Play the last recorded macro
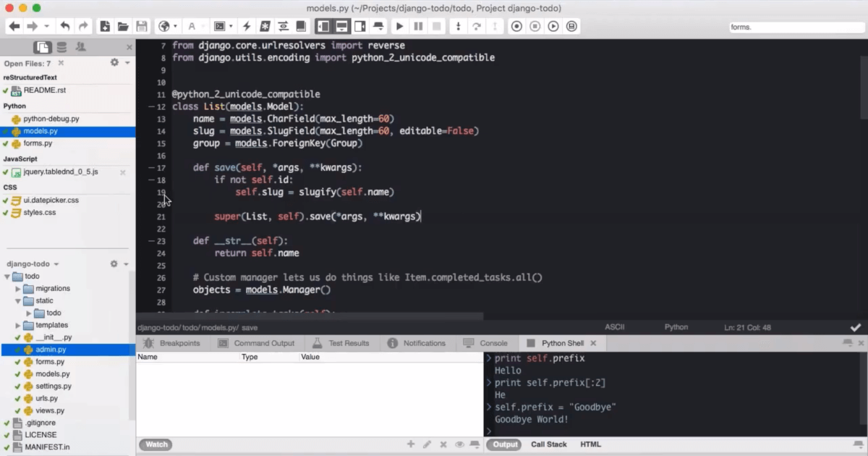The height and width of the screenshot is (456, 868). 553,26
